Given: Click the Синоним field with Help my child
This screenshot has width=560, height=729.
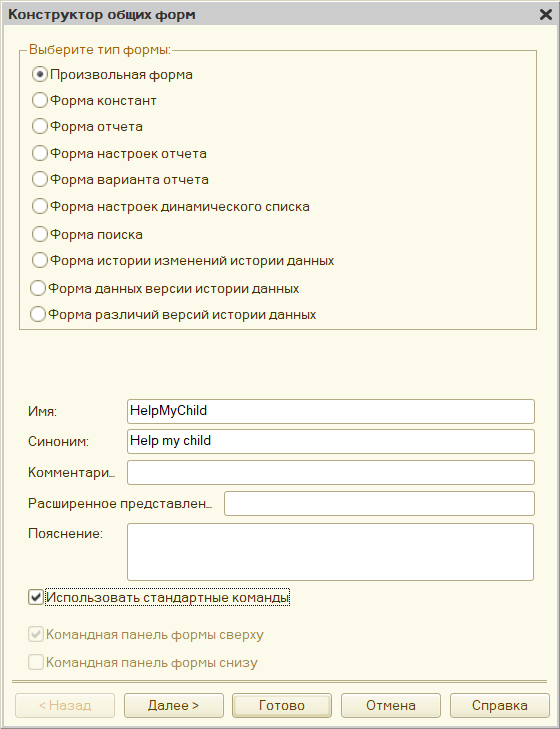Looking at the screenshot, I should click(x=331, y=441).
